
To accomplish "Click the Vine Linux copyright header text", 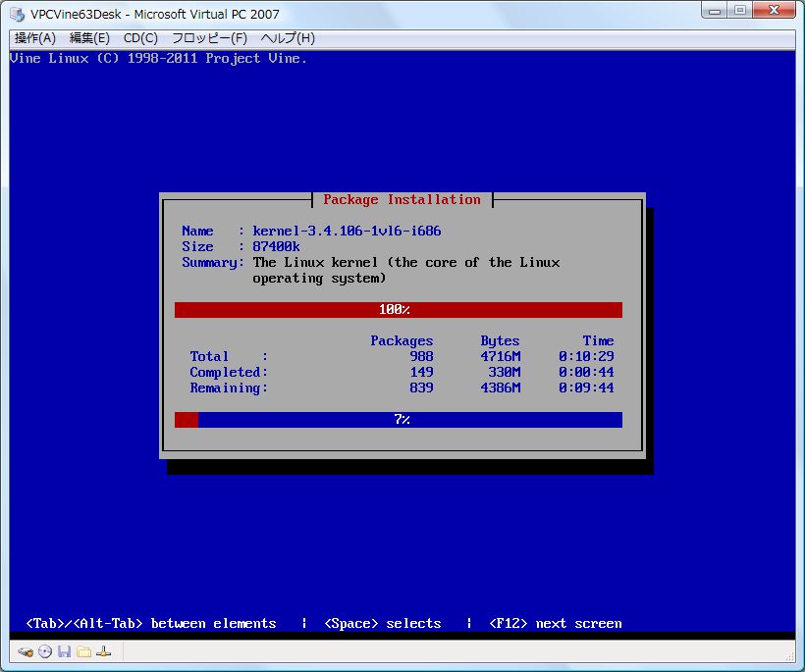I will (x=158, y=59).
